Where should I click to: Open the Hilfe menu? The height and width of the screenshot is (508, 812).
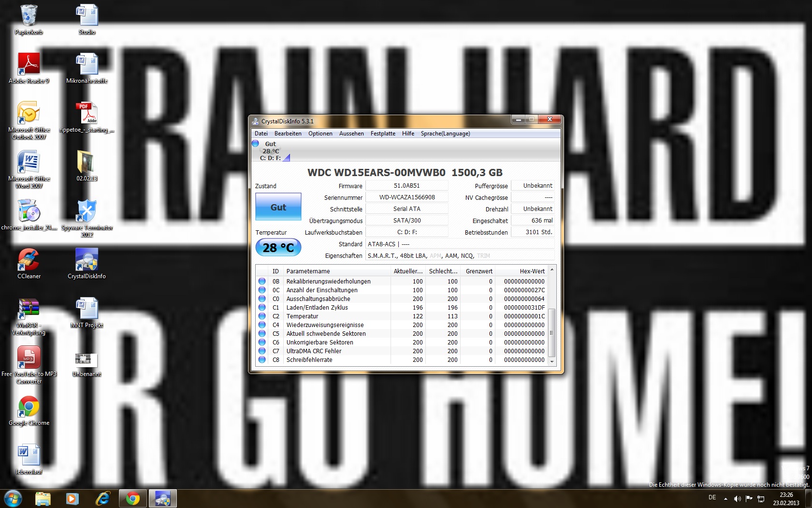(x=408, y=134)
